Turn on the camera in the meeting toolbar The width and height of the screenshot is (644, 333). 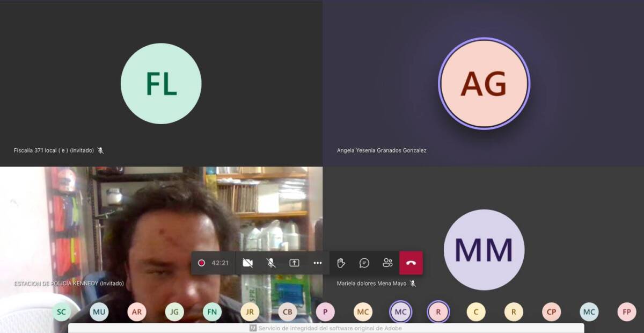[247, 263]
